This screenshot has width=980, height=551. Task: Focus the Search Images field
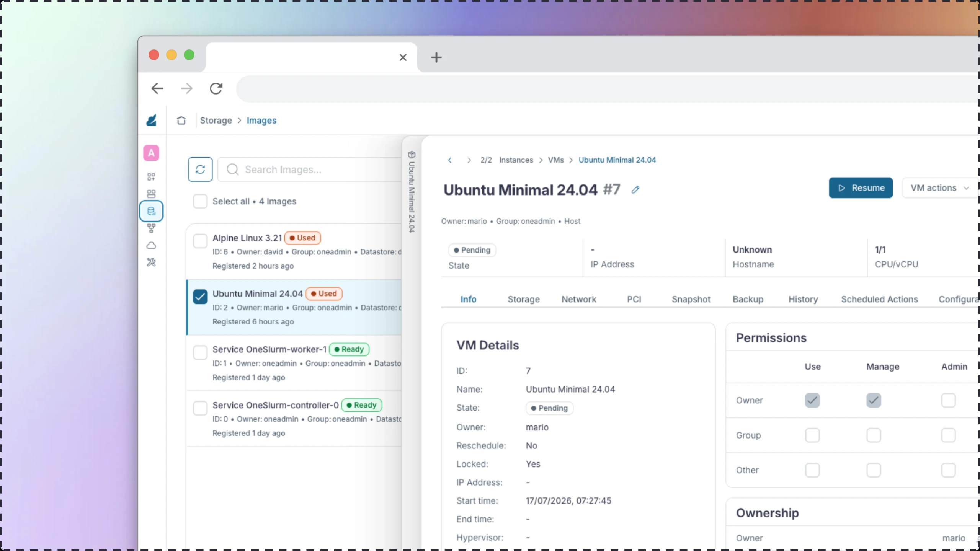[x=310, y=169]
